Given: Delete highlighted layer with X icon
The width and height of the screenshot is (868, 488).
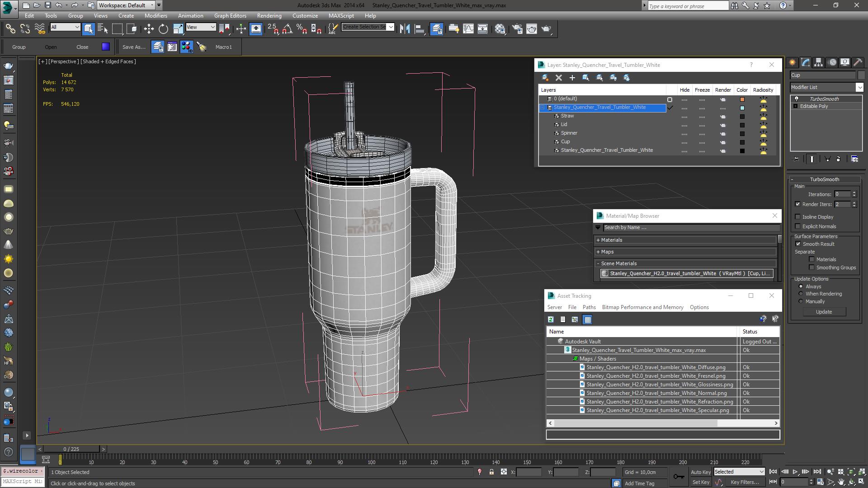Looking at the screenshot, I should point(559,78).
